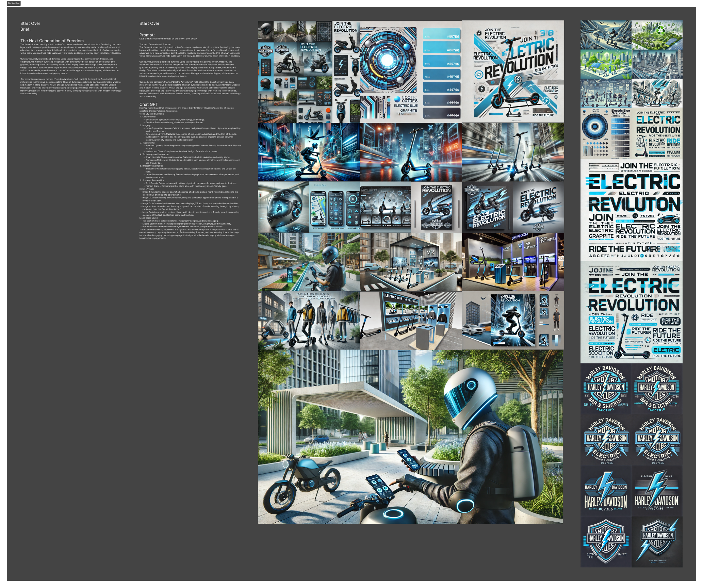Select logo reading 'BAR & ELECTRIC'
This screenshot has width=703, height=588.
tap(657, 389)
